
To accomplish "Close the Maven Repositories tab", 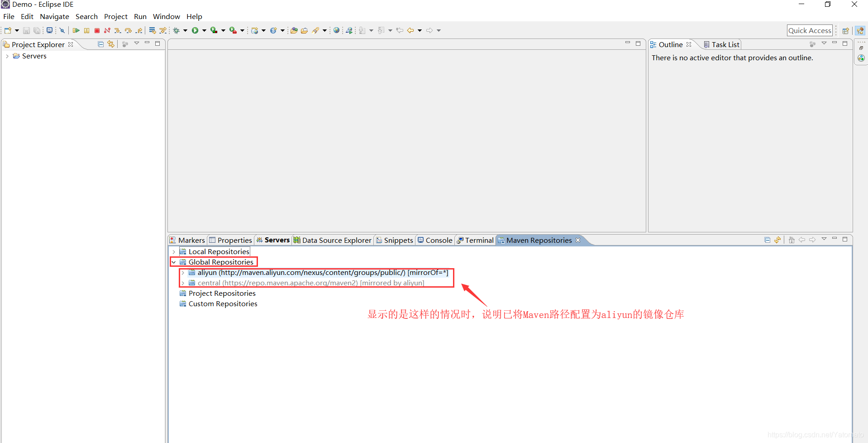I will [578, 240].
